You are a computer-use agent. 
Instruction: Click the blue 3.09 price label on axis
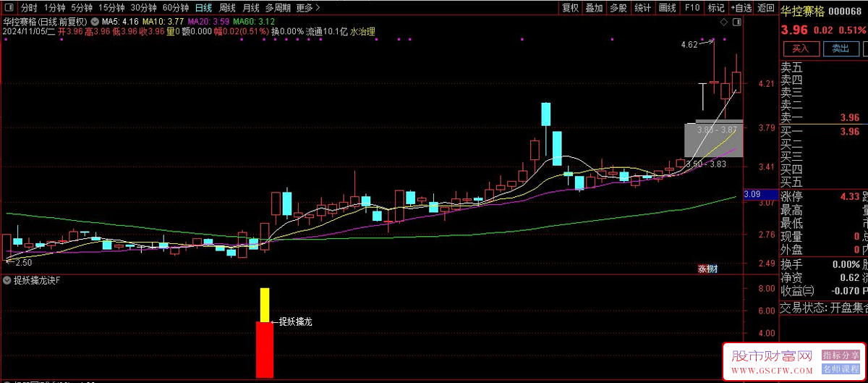click(x=752, y=194)
